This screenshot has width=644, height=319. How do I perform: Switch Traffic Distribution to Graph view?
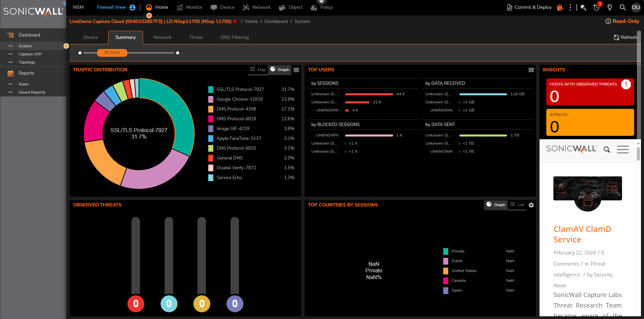(280, 70)
